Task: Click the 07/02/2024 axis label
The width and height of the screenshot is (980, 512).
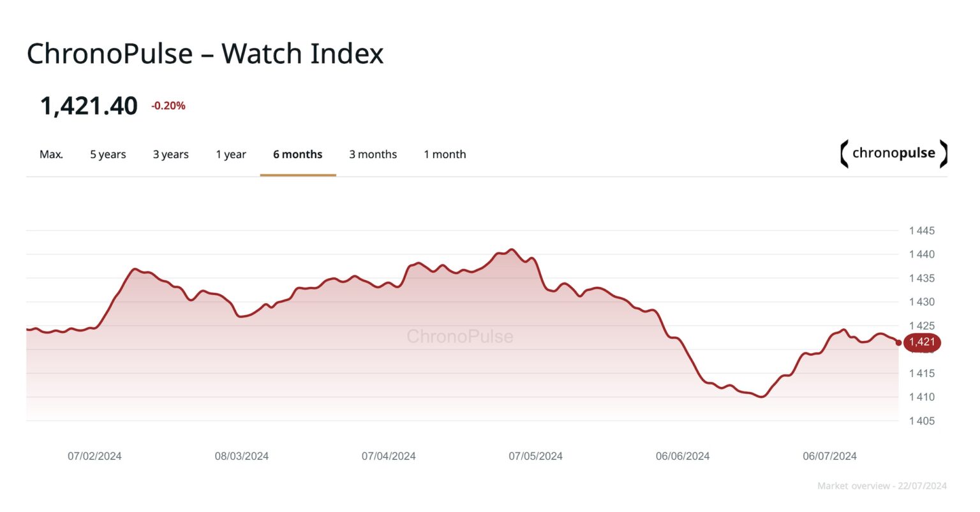Action: click(x=94, y=456)
